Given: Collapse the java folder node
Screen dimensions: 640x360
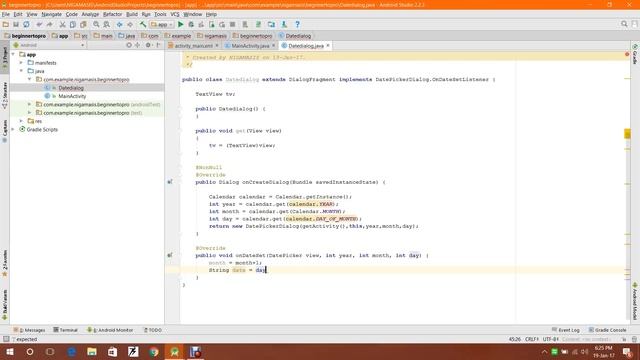Looking at the screenshot, I should 21,71.
